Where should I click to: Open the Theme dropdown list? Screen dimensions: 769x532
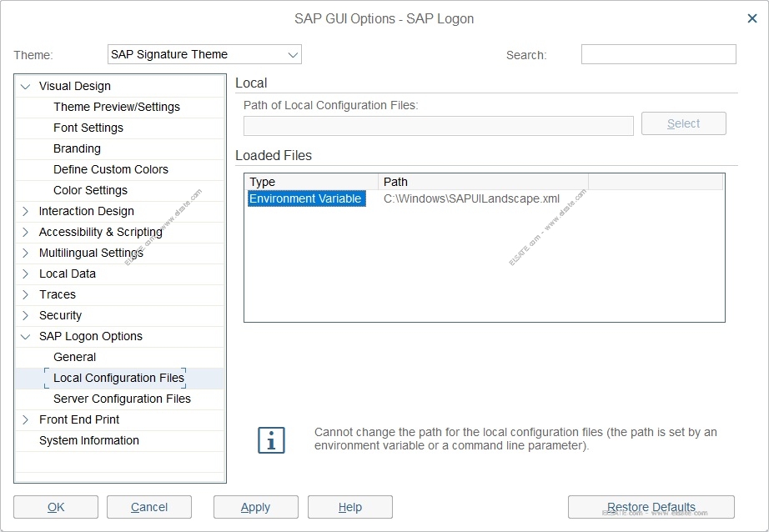(293, 55)
